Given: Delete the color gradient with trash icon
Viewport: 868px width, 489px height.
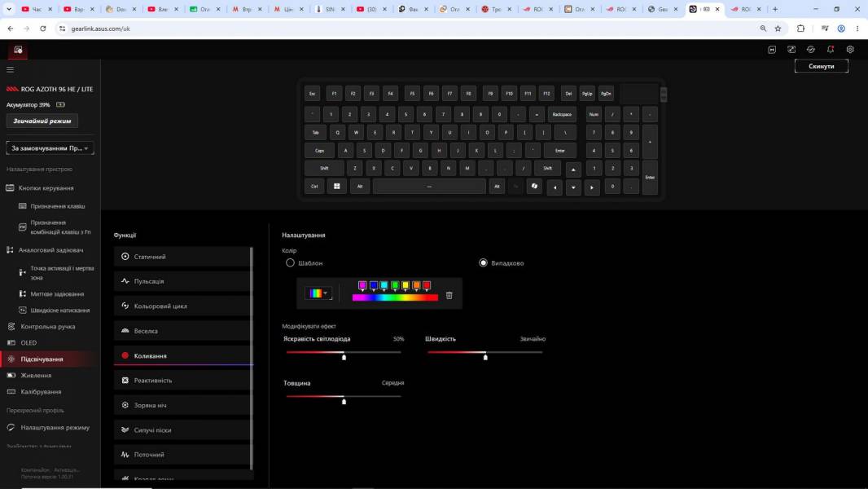Looking at the screenshot, I should click(449, 295).
